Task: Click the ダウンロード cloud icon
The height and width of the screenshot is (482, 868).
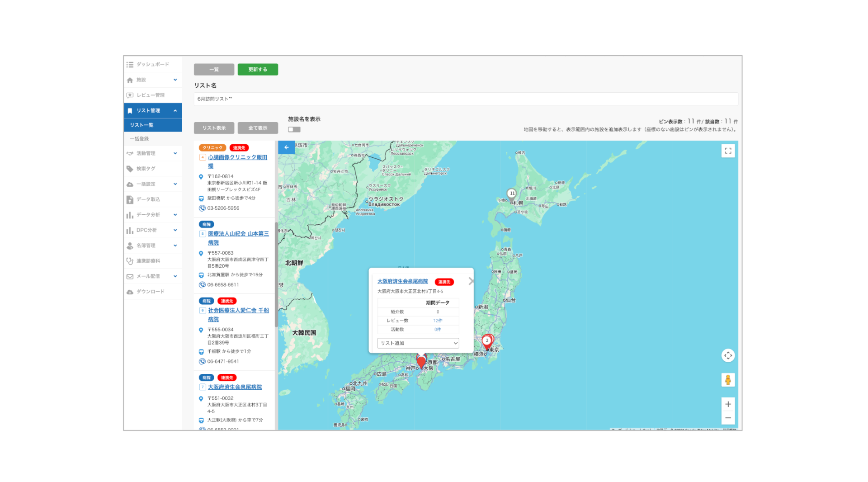Action: click(130, 292)
